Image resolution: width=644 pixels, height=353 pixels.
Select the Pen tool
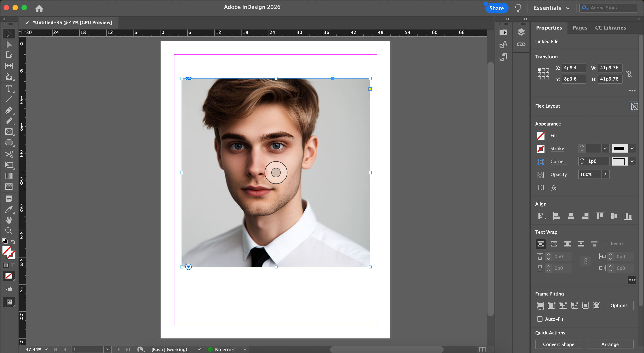click(x=9, y=110)
